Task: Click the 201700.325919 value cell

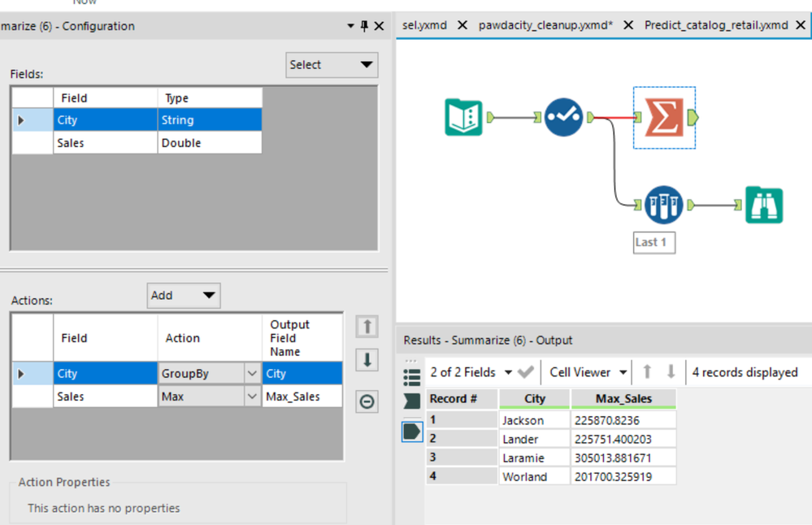Action: (623, 476)
